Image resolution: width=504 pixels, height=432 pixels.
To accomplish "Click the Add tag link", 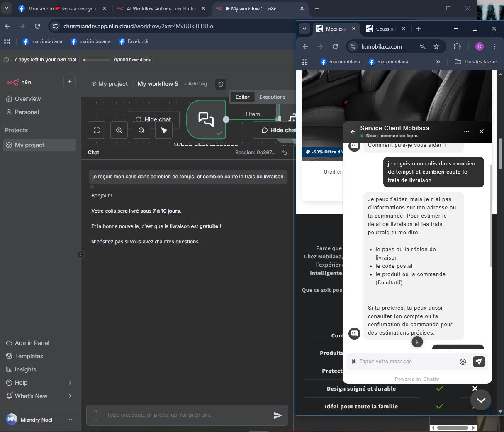I will coord(195,84).
